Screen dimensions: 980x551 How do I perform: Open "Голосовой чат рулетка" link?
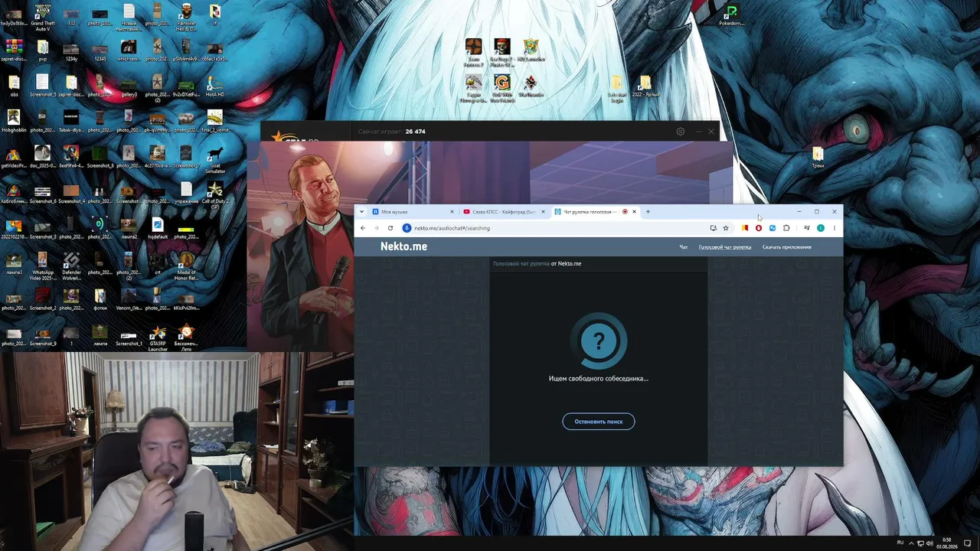[x=725, y=247]
